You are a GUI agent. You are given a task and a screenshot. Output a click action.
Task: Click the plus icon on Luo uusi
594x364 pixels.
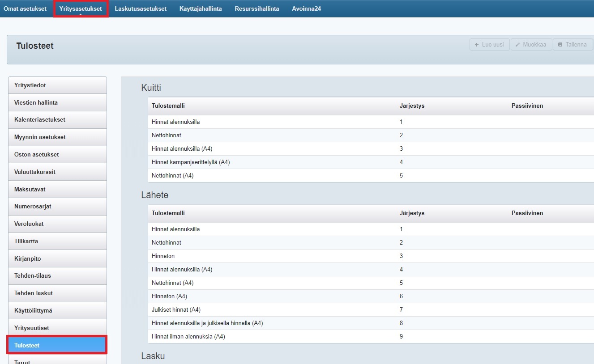coord(477,45)
